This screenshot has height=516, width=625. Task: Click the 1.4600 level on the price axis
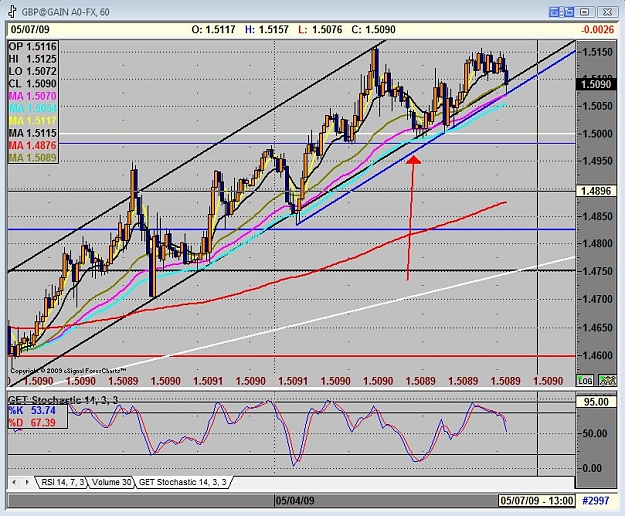point(597,355)
